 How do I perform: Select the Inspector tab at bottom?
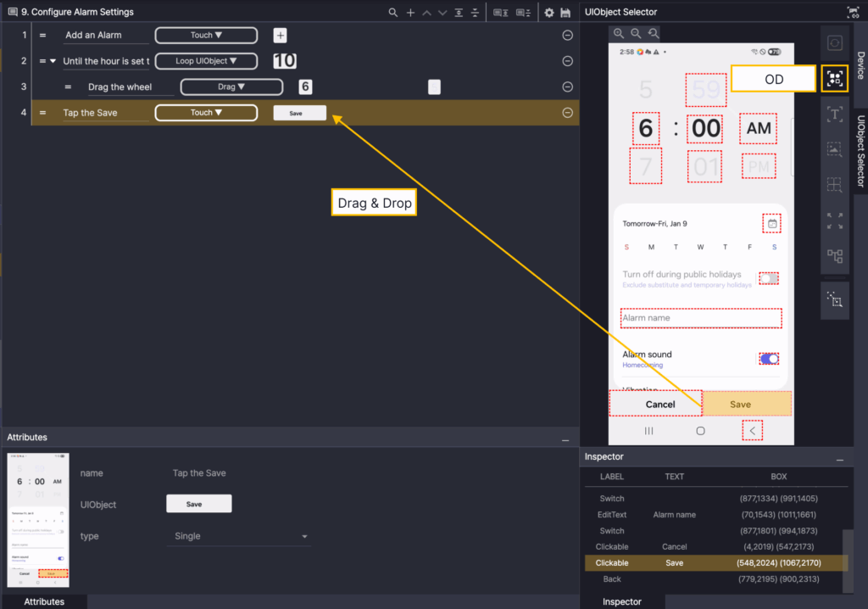coord(622,601)
